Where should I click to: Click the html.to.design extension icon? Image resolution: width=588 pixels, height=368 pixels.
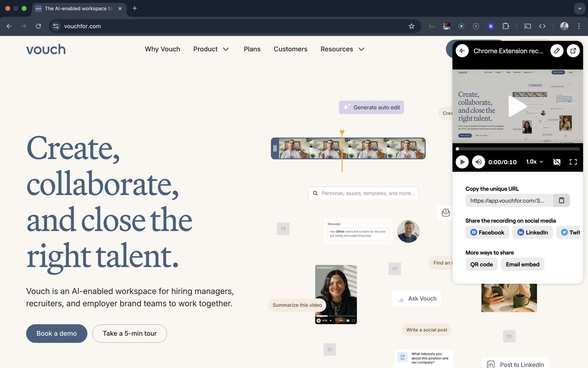(447, 26)
